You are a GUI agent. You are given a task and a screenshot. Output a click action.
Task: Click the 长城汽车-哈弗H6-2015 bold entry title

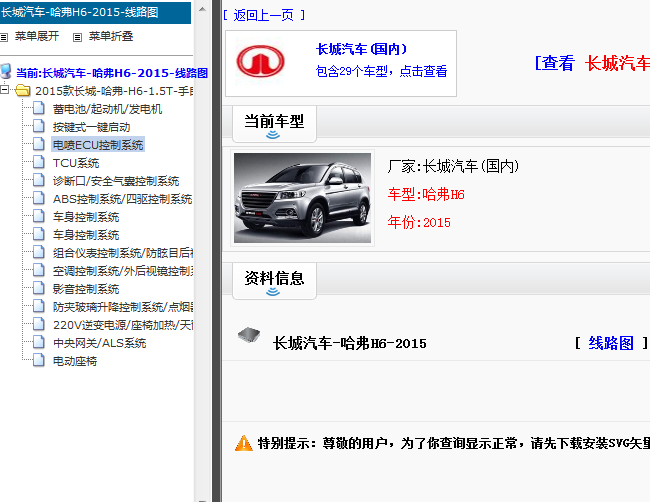349,343
